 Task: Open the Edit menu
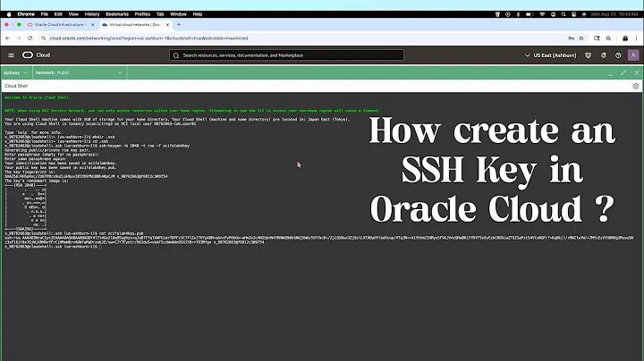58,14
